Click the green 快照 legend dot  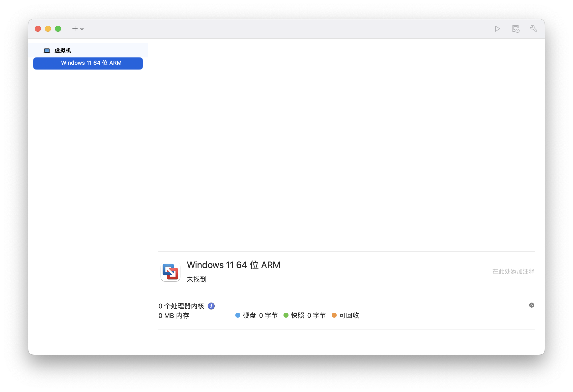(x=286, y=315)
